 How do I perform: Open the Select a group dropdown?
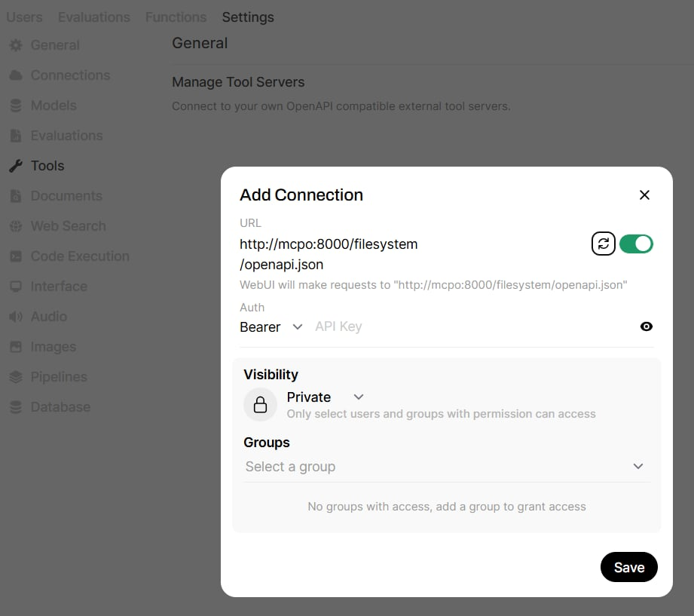(x=445, y=467)
